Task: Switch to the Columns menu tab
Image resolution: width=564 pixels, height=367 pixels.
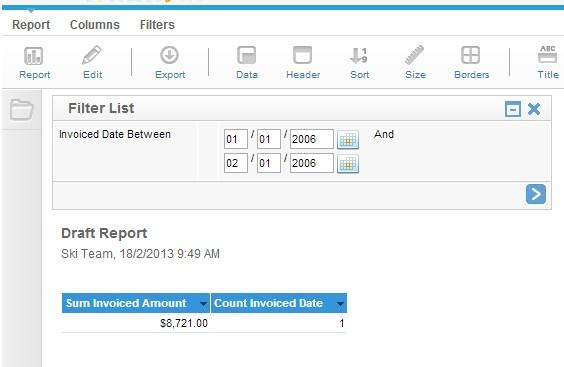Action: (95, 25)
